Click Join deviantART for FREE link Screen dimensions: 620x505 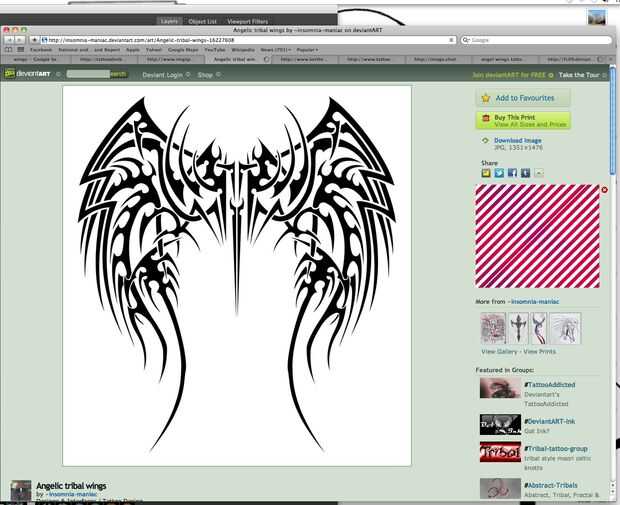tap(508, 75)
